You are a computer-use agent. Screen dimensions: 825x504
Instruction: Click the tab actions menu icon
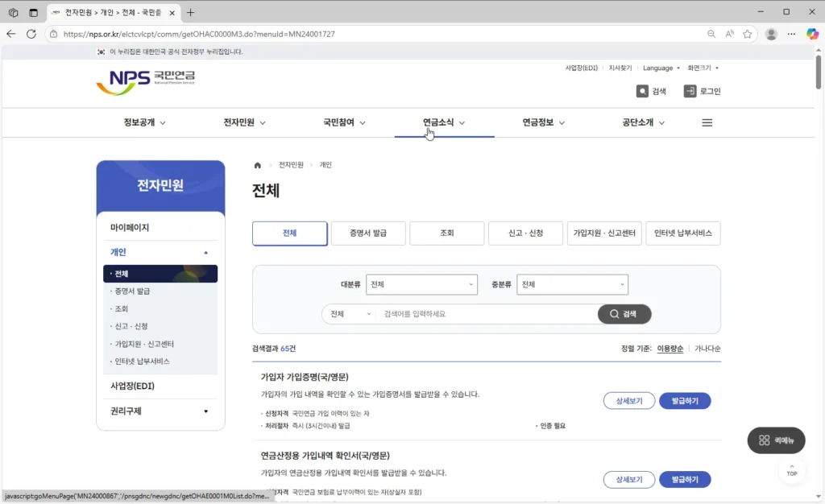(33, 13)
